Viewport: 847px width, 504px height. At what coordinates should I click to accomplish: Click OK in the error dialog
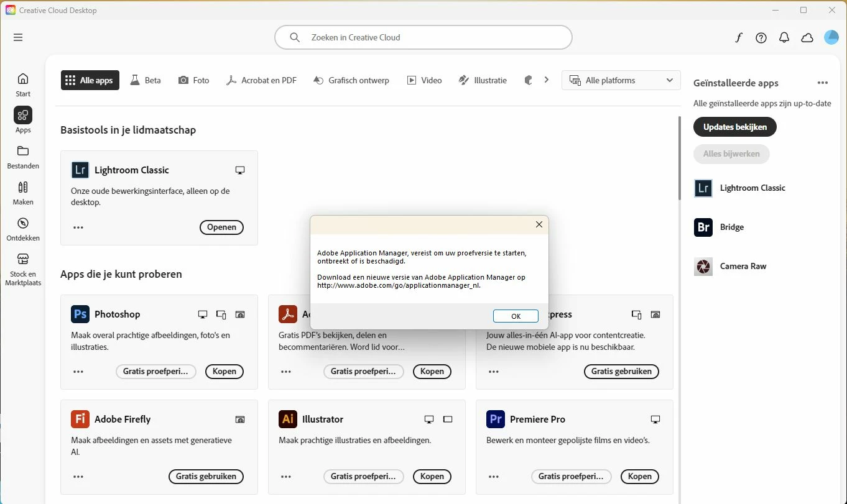pyautogui.click(x=516, y=316)
